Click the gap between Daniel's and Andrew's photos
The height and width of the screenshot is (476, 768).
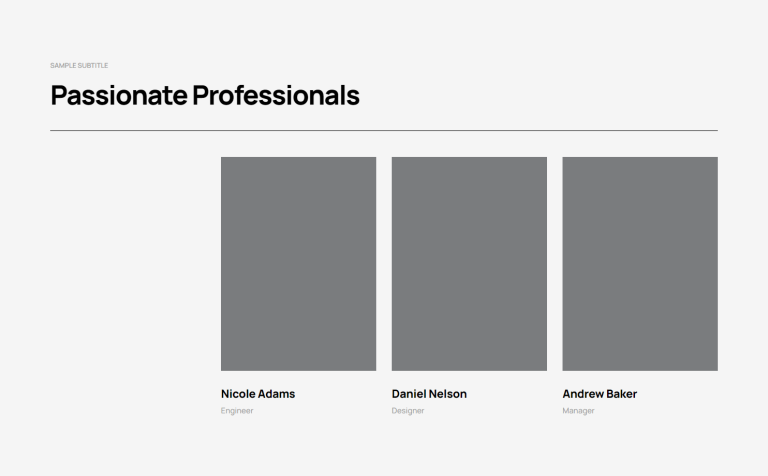pos(555,263)
